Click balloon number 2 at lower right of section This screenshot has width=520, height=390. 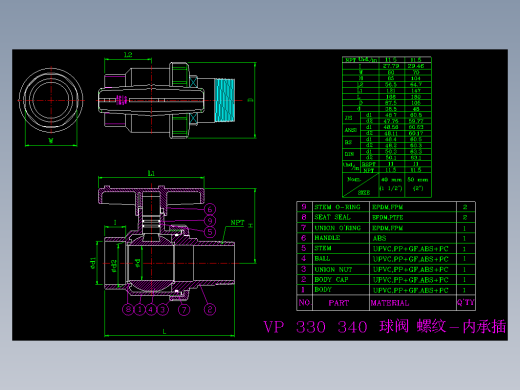pos(210,309)
